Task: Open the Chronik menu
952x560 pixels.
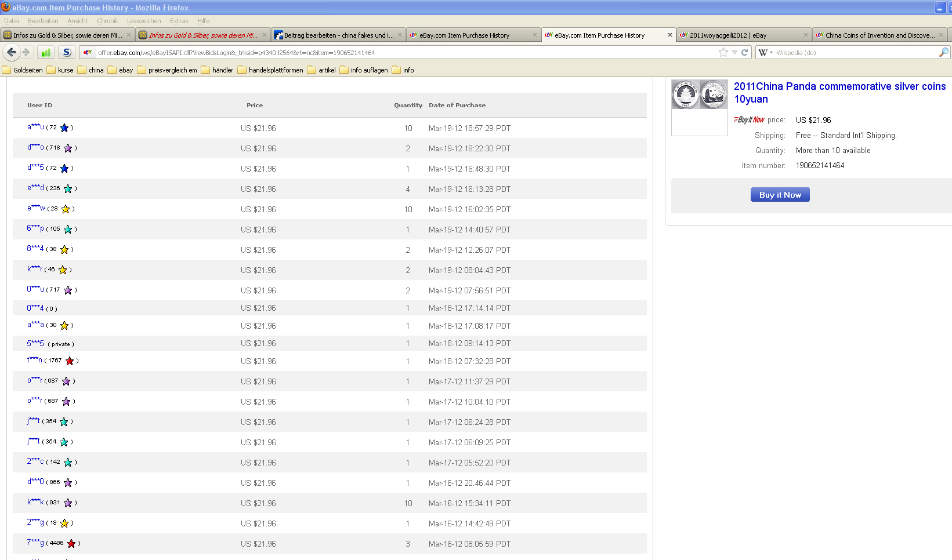Action: 107,21
